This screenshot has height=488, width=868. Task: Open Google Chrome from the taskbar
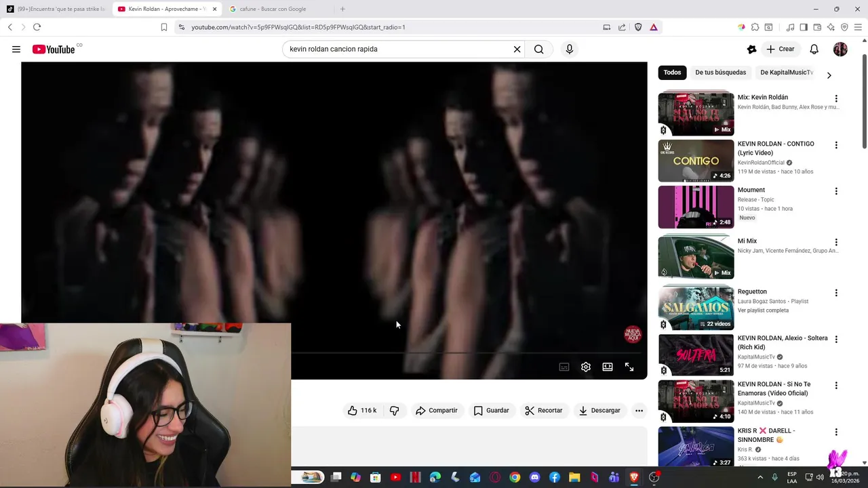[515, 477]
